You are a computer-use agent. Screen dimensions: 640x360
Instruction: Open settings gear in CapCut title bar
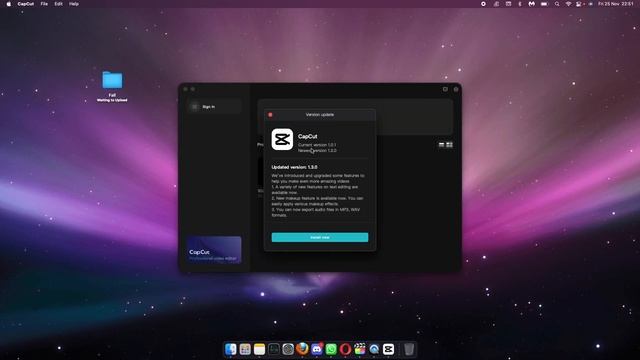click(x=456, y=89)
